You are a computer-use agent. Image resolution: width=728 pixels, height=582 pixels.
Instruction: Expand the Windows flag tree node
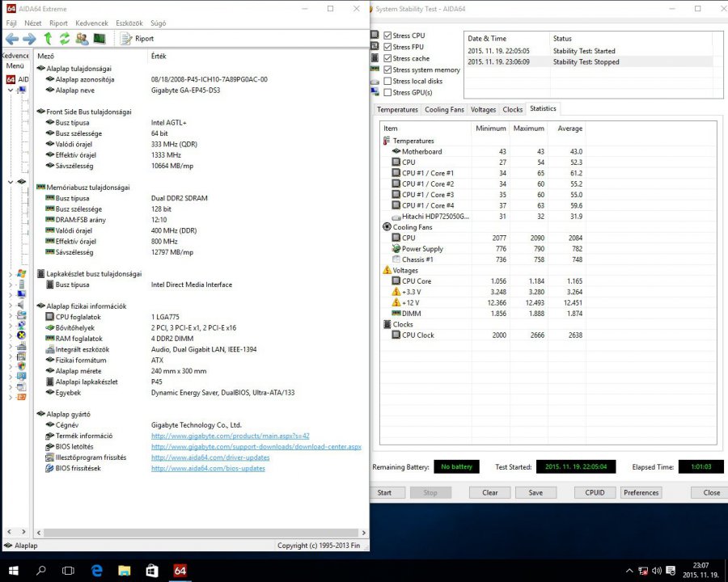[11, 274]
